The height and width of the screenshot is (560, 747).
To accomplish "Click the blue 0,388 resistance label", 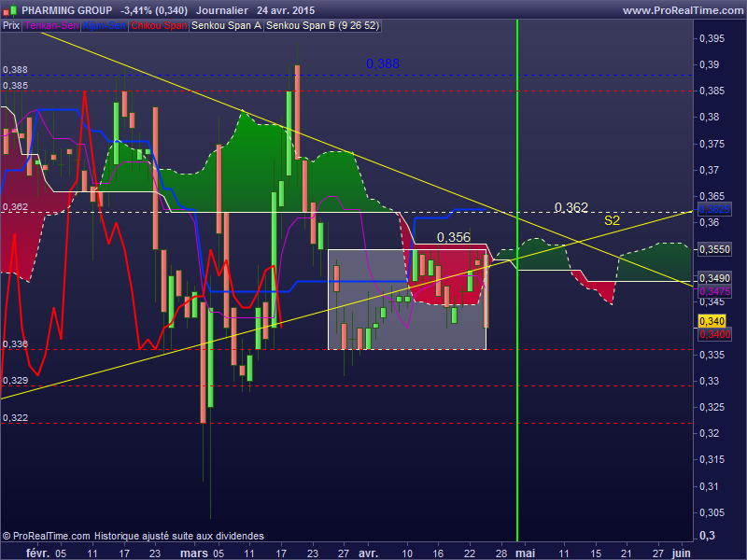I will pyautogui.click(x=382, y=63).
